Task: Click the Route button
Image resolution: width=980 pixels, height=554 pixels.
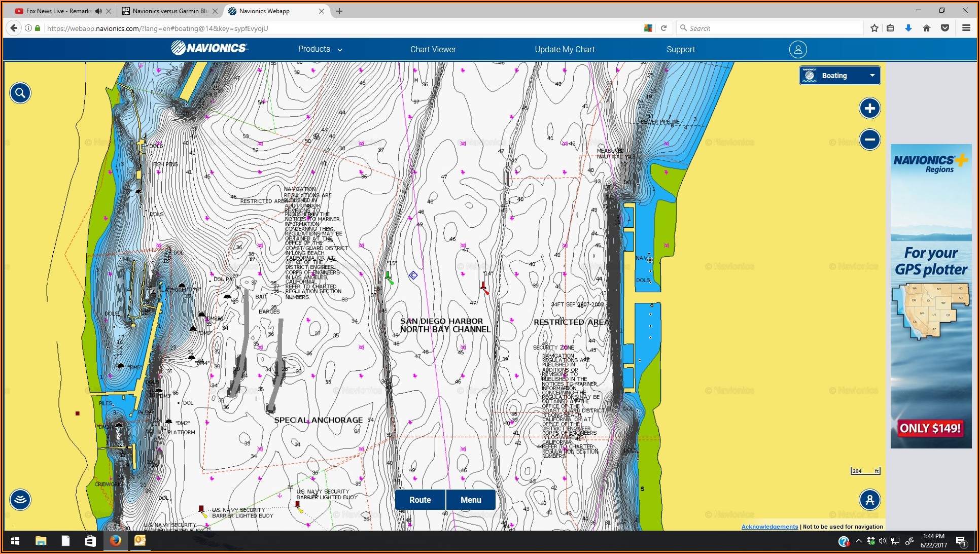Action: click(x=420, y=500)
